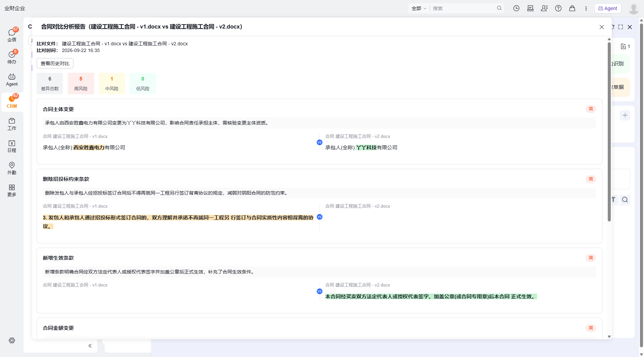Open the user avatar menu

point(633,8)
